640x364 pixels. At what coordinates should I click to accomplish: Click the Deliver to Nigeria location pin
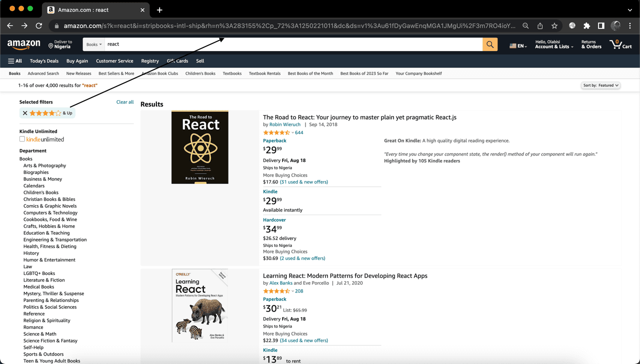tap(51, 46)
